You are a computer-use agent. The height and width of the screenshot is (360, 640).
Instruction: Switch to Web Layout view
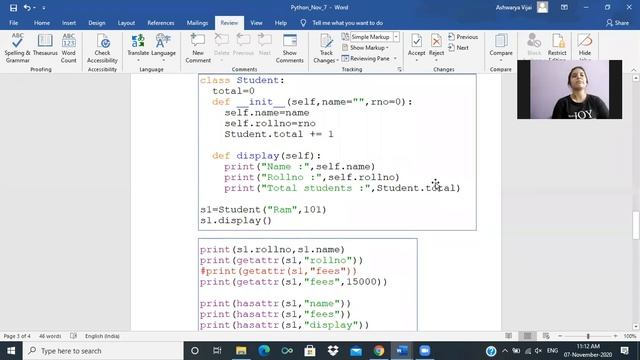click(546, 336)
